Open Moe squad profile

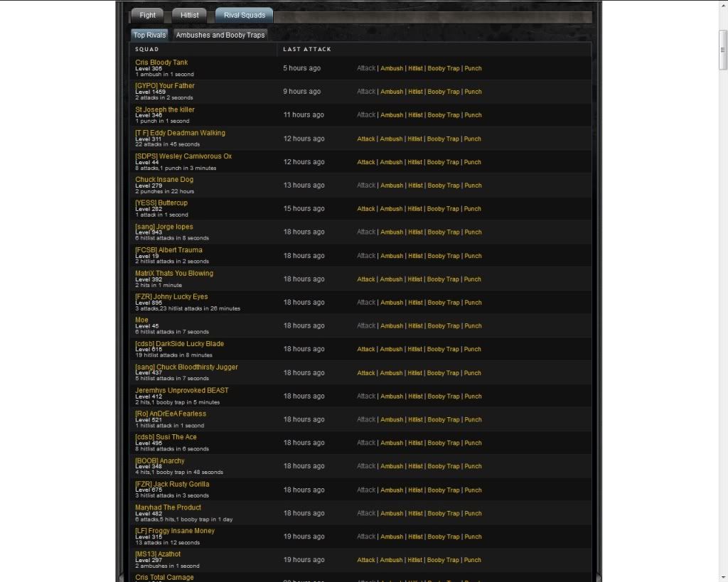pos(141,319)
